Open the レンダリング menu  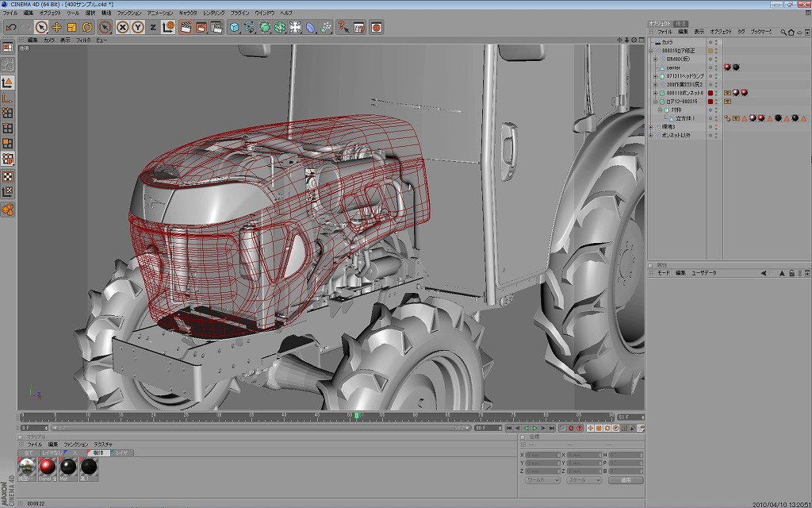point(213,13)
